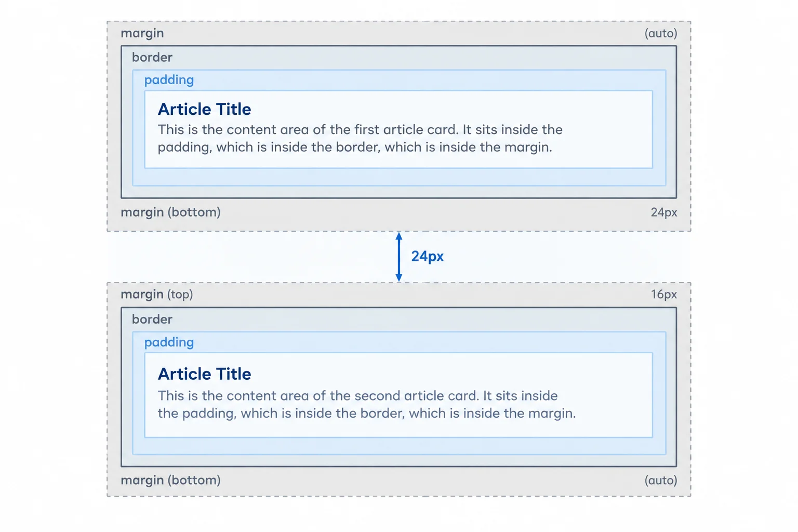The image size is (798, 532).
Task: Click the blue double-headed arrow between cards
Action: point(398,257)
